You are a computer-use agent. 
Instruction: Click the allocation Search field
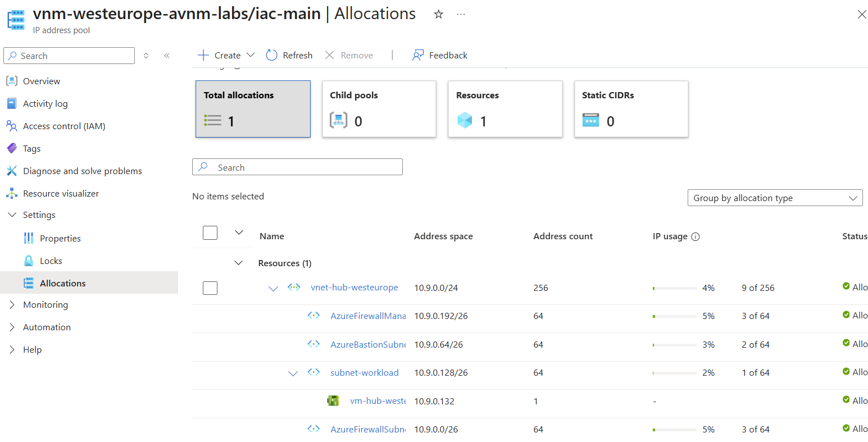click(297, 167)
